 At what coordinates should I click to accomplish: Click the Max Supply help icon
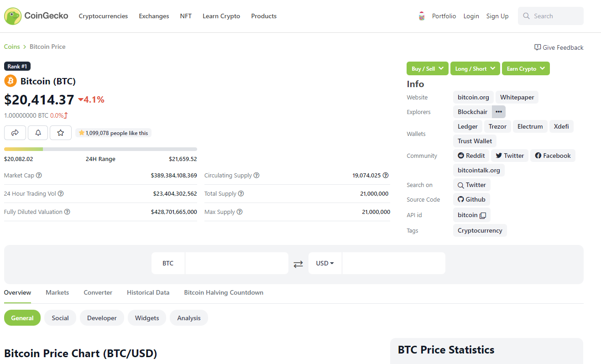pyautogui.click(x=240, y=212)
